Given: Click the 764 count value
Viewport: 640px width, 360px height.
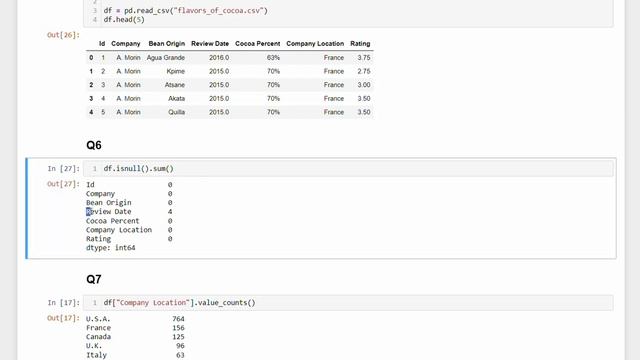Looking at the screenshot, I should (178, 319).
